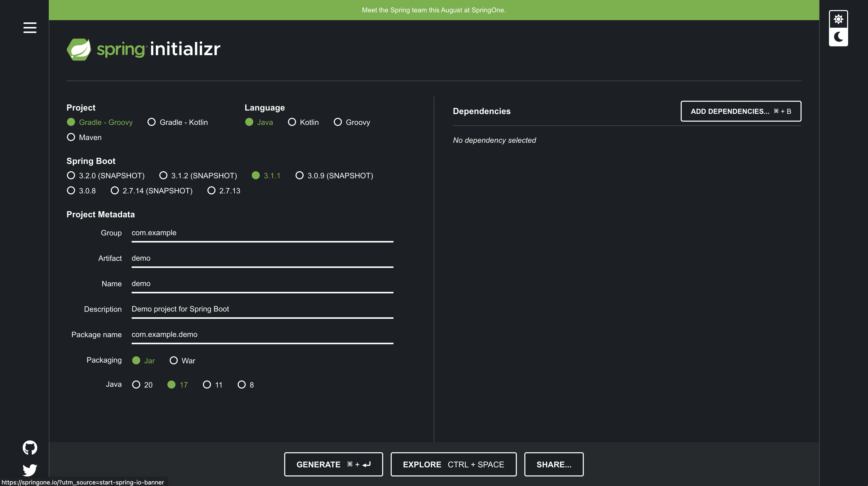Pick Spring Boot 3.2.0 (SNAPSHOT)

(x=71, y=175)
